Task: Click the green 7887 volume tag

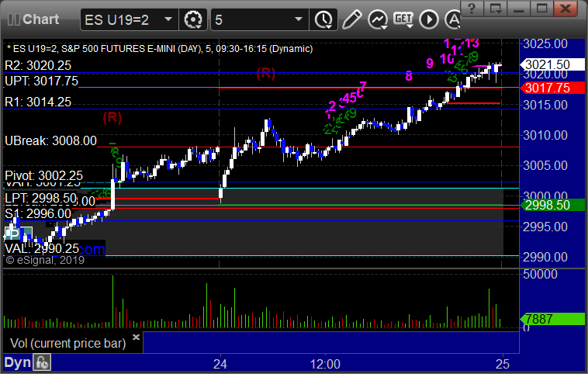Action: pos(552,319)
